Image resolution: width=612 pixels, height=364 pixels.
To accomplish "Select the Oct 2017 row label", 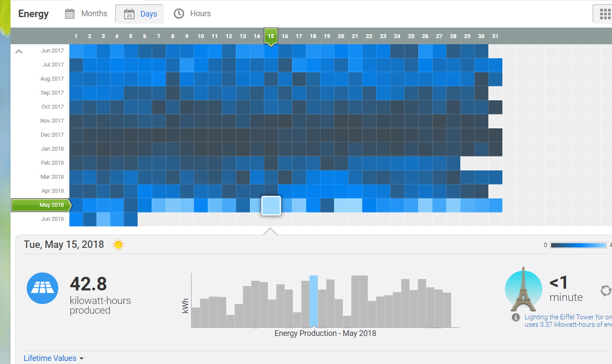I will 53,107.
